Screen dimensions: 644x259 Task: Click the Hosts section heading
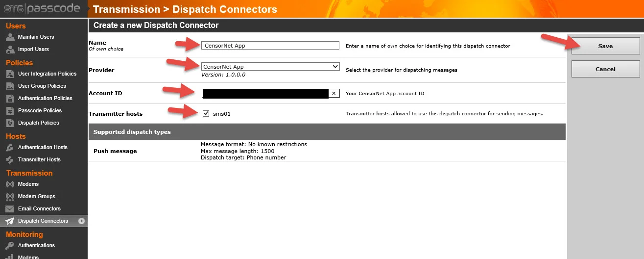pos(16,136)
